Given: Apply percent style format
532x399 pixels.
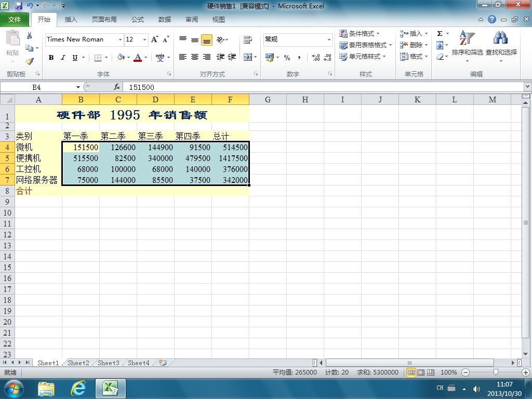Looking at the screenshot, I should pyautogui.click(x=287, y=57).
